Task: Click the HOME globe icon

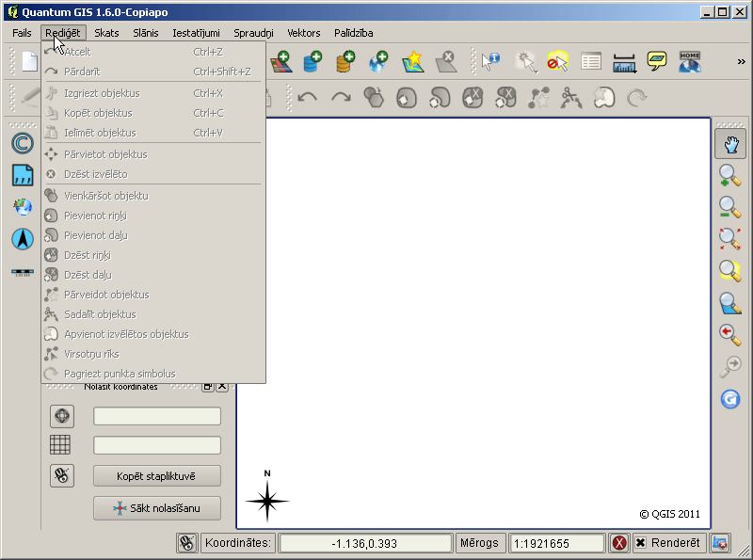Action: (690, 62)
